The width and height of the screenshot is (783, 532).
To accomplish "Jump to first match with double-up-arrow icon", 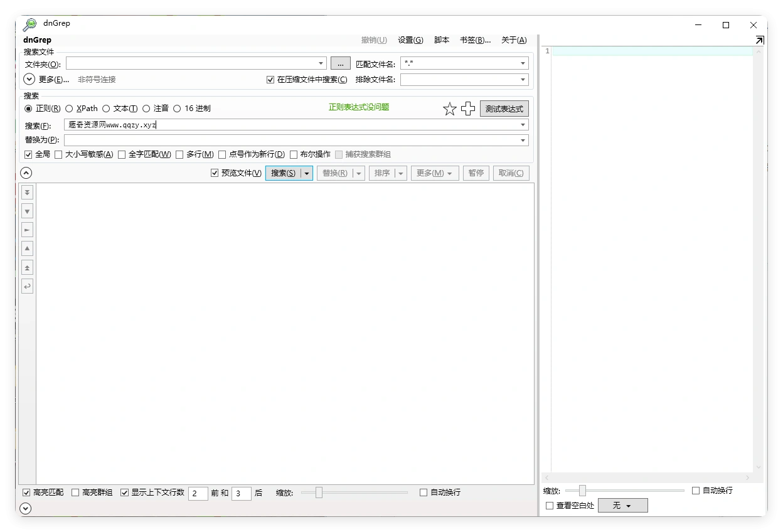I will [x=27, y=267].
